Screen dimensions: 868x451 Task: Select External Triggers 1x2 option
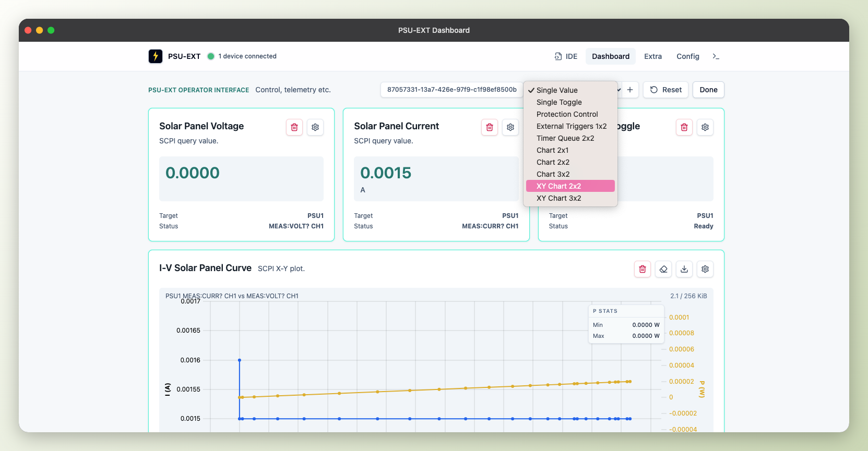click(x=570, y=126)
